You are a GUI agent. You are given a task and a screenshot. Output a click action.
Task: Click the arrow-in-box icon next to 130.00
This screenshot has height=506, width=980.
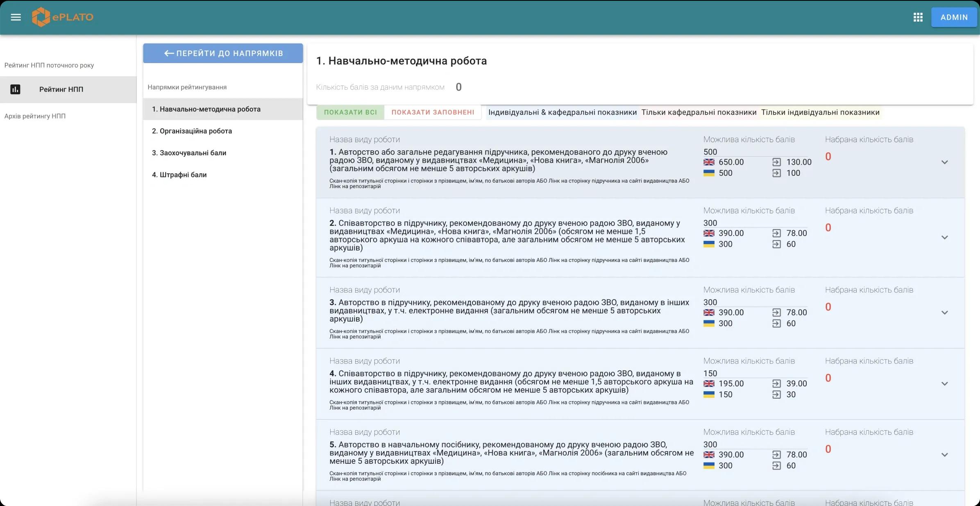coord(776,162)
